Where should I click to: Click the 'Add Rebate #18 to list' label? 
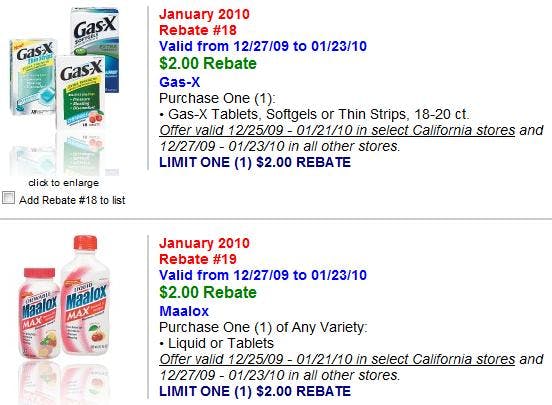pos(72,200)
